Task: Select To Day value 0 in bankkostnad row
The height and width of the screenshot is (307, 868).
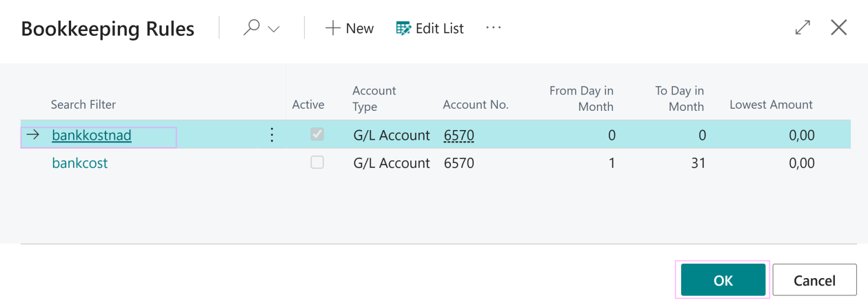Action: (x=703, y=136)
